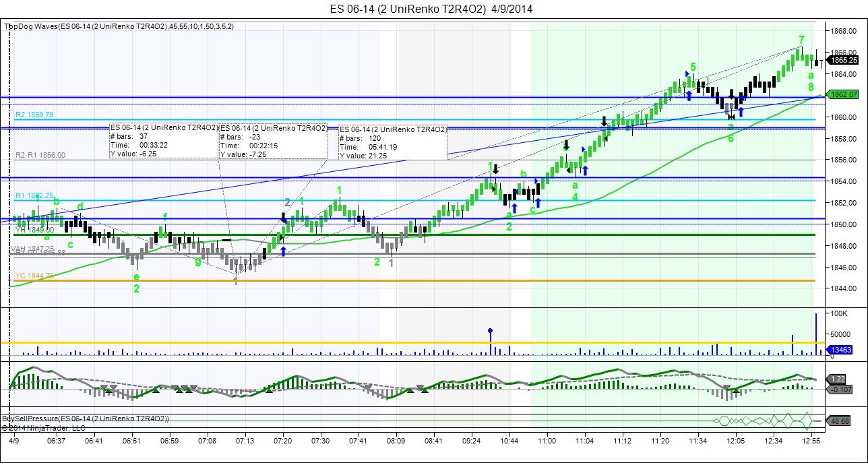This screenshot has width=868, height=463.
Task: Click the 1852.00 price axis label
Action: [x=843, y=202]
